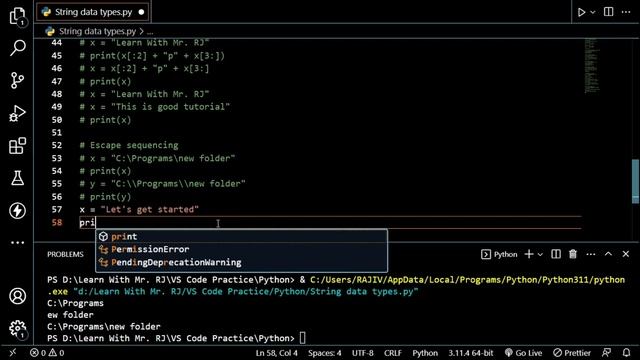This screenshot has width=640, height=360.
Task: Select interpreter 3.11.4 64-bit
Action: coord(471,353)
